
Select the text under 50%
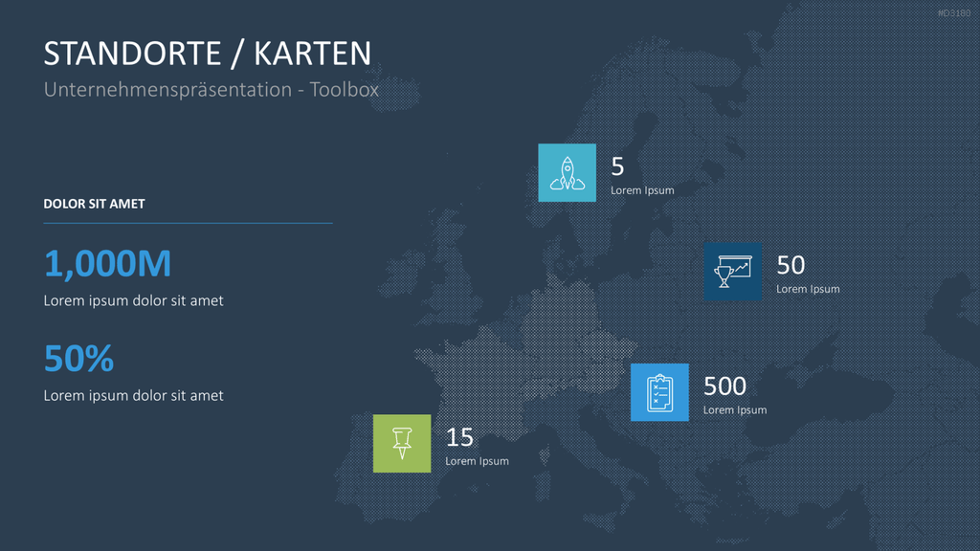click(x=133, y=395)
